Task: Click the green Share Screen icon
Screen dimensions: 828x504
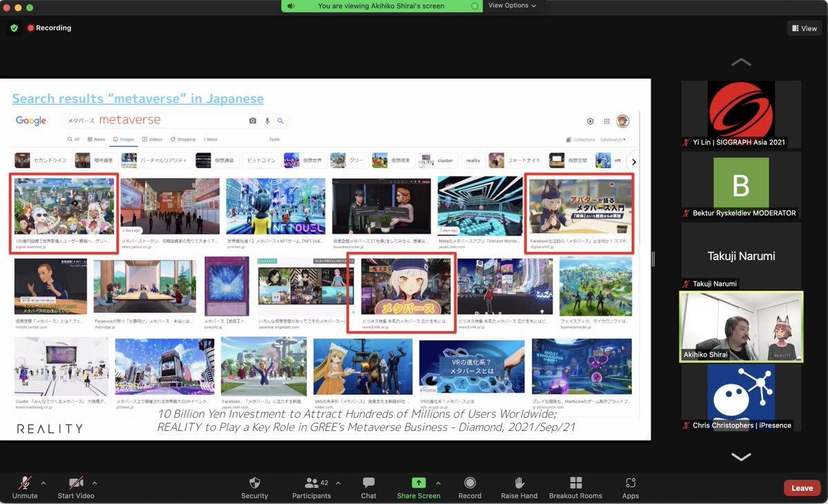Action: tap(418, 483)
